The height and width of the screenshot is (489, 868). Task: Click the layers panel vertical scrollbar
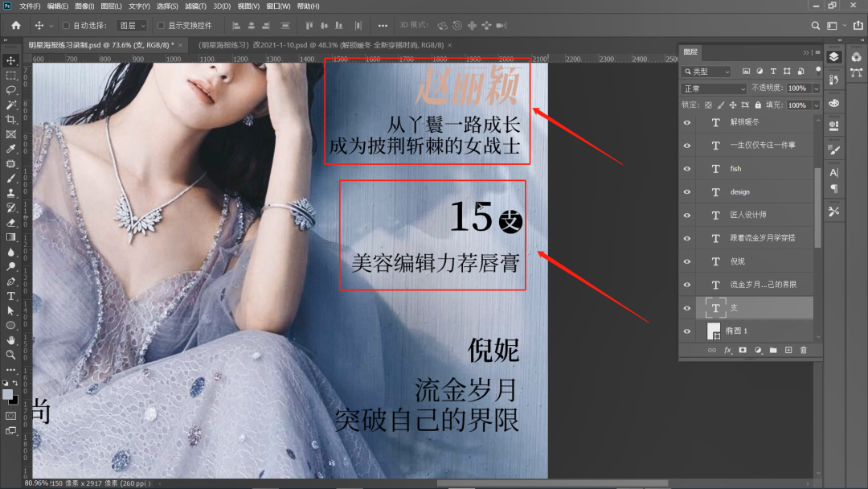point(818,208)
